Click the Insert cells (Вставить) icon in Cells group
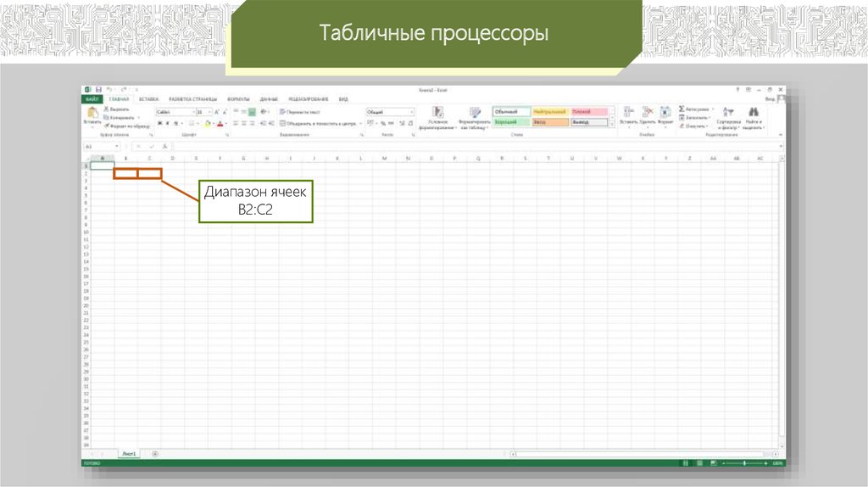 coord(628,113)
